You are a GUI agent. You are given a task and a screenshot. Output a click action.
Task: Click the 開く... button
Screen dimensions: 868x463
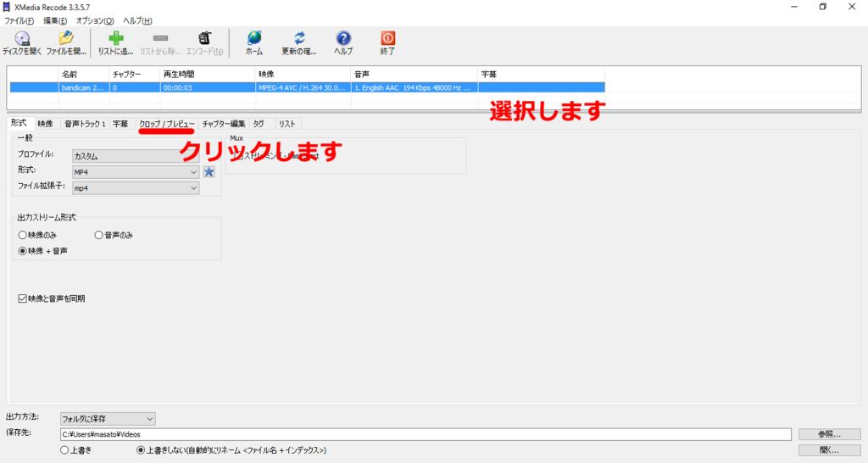pyautogui.click(x=829, y=450)
